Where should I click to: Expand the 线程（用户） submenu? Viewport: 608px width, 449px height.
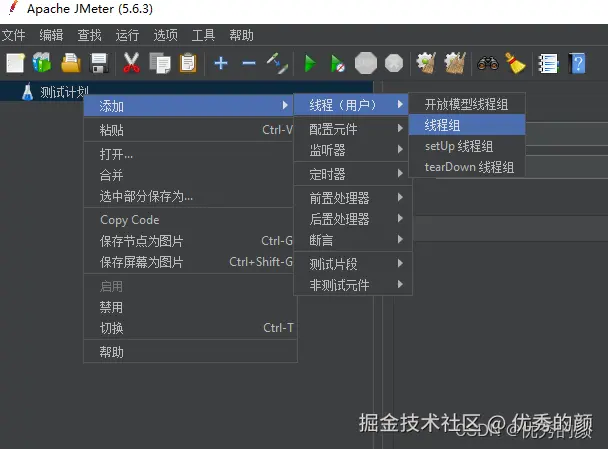[351, 105]
